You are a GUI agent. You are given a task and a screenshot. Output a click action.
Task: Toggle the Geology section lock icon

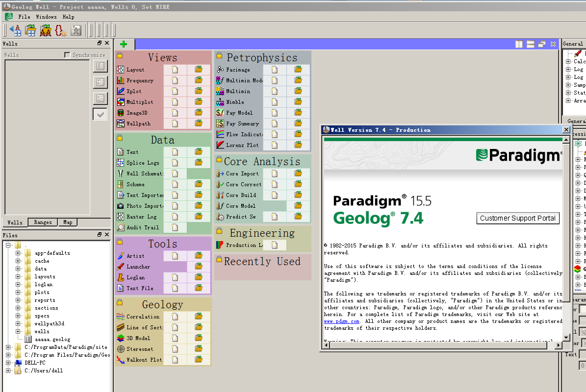[x=120, y=302]
